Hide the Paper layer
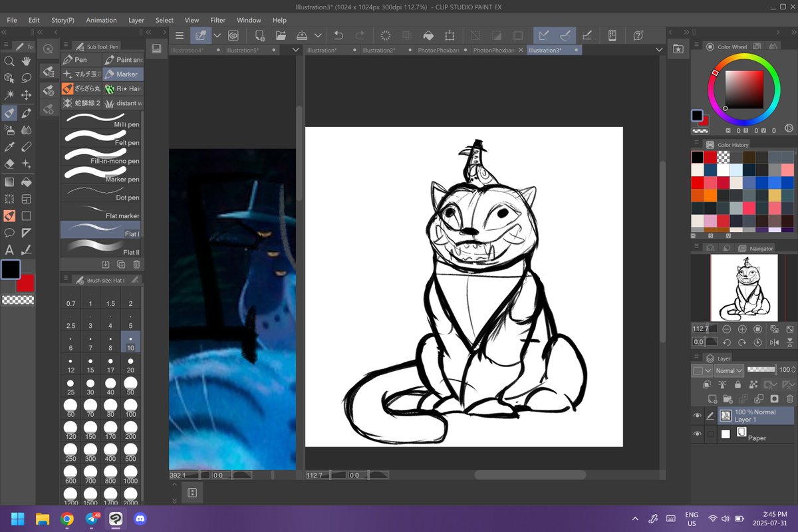The image size is (798, 532). [x=697, y=434]
